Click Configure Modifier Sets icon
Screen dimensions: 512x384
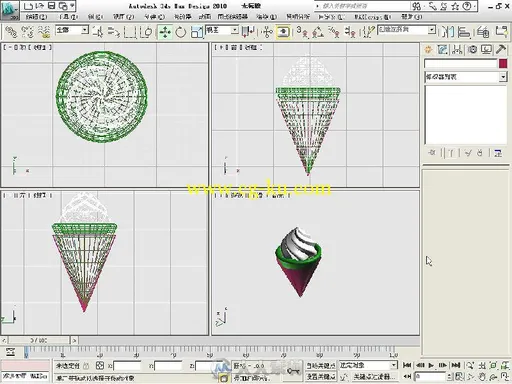[x=498, y=153]
